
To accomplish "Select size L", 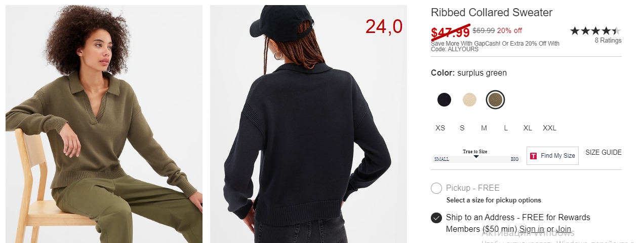I will tap(506, 128).
